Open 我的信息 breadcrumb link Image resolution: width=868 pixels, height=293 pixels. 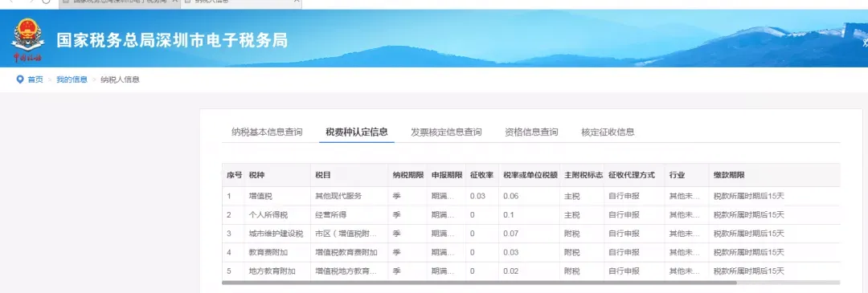click(x=72, y=79)
